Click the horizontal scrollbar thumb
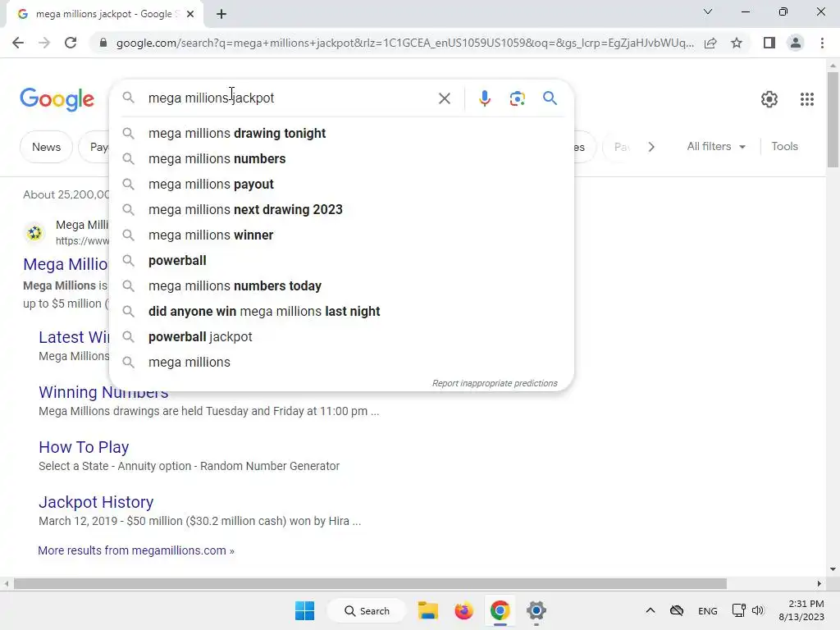Viewport: 840px width, 630px height. pos(370,584)
